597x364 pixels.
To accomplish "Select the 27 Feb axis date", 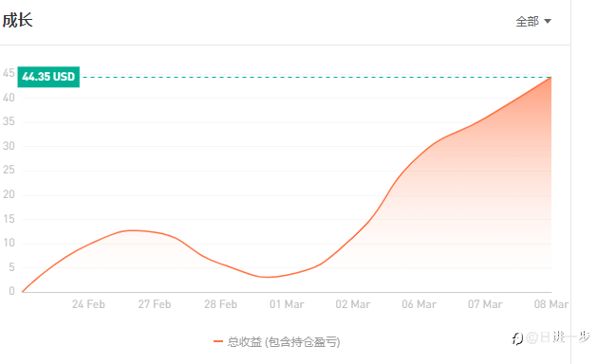I will [x=155, y=304].
